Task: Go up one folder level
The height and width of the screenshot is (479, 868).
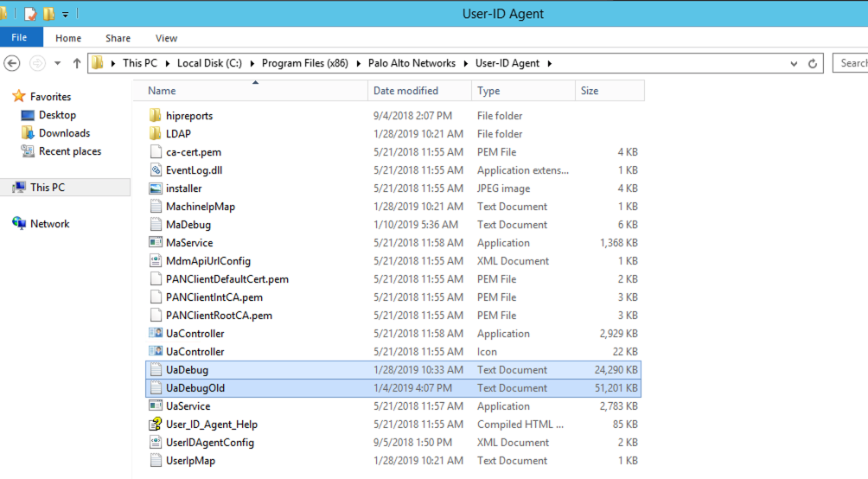Action: click(77, 63)
